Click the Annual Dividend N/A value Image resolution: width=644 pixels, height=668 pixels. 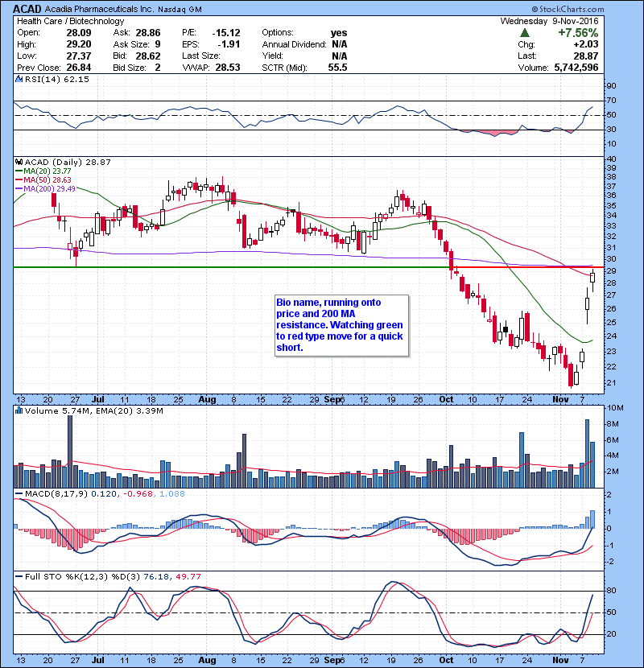[339, 44]
